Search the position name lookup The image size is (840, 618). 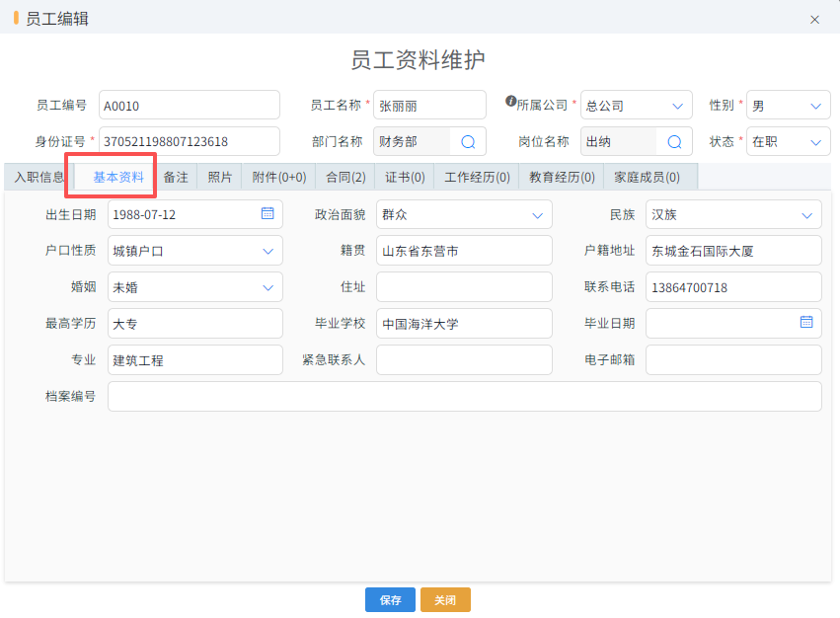[674, 142]
